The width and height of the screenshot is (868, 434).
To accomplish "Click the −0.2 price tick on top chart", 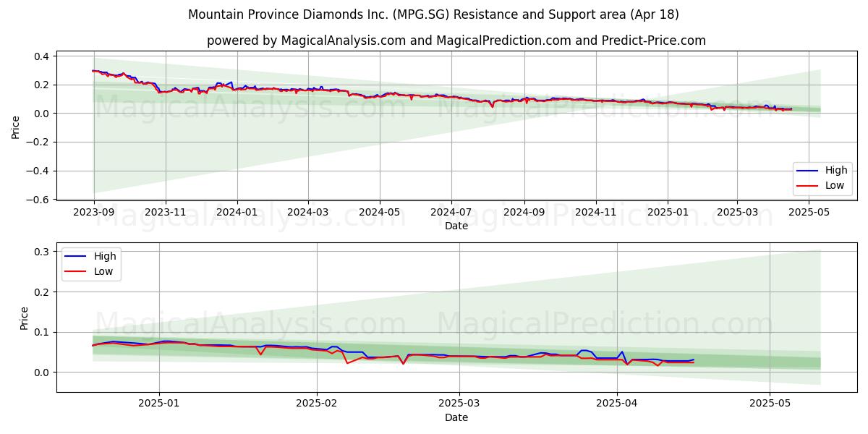I will [38, 142].
